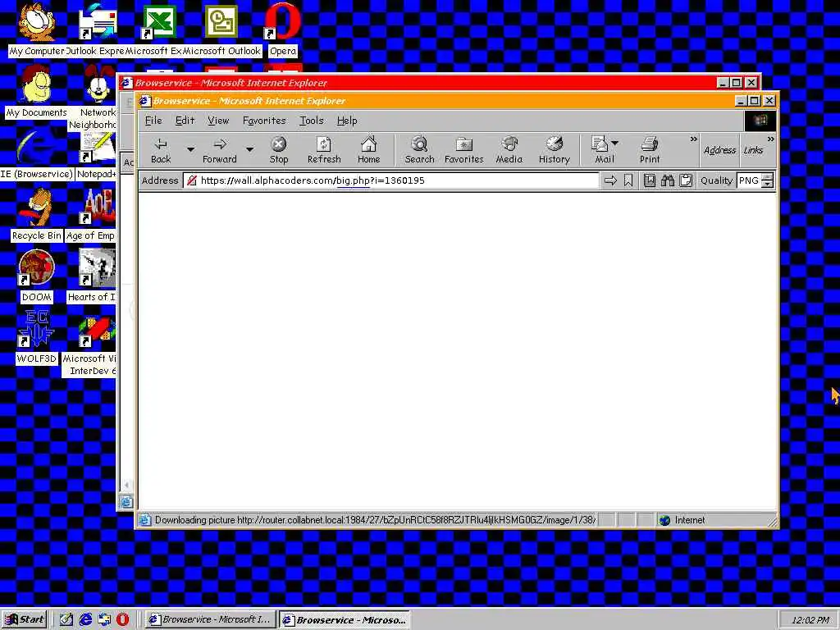840x630 pixels.
Task: Click Show Desktop in quick launch
Action: 66,620
